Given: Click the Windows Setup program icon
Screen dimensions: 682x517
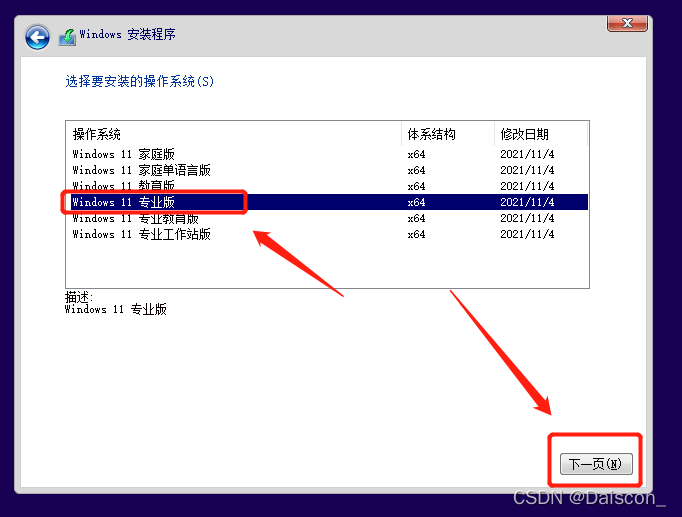Looking at the screenshot, I should click(x=67, y=37).
